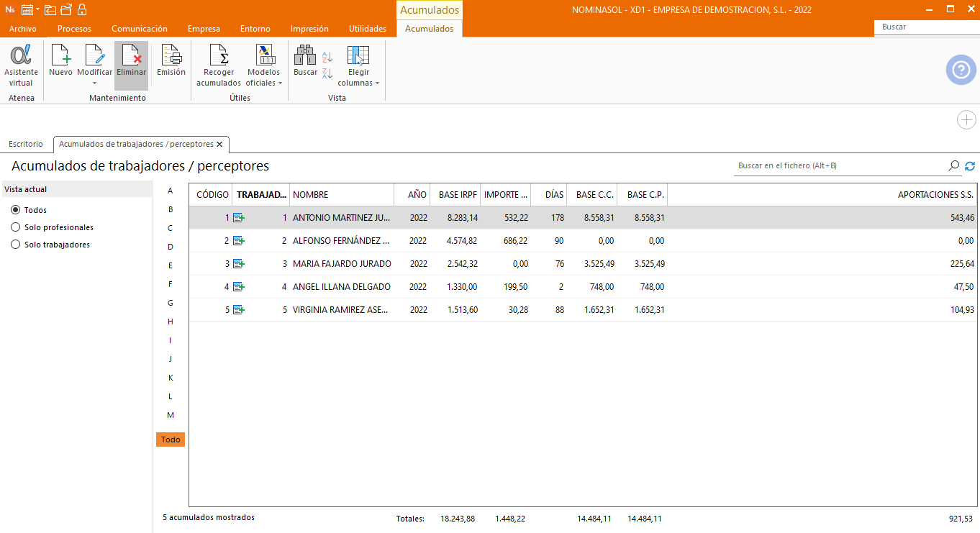Sort by BASE IRPF column header
The image size is (980, 533).
(x=455, y=195)
